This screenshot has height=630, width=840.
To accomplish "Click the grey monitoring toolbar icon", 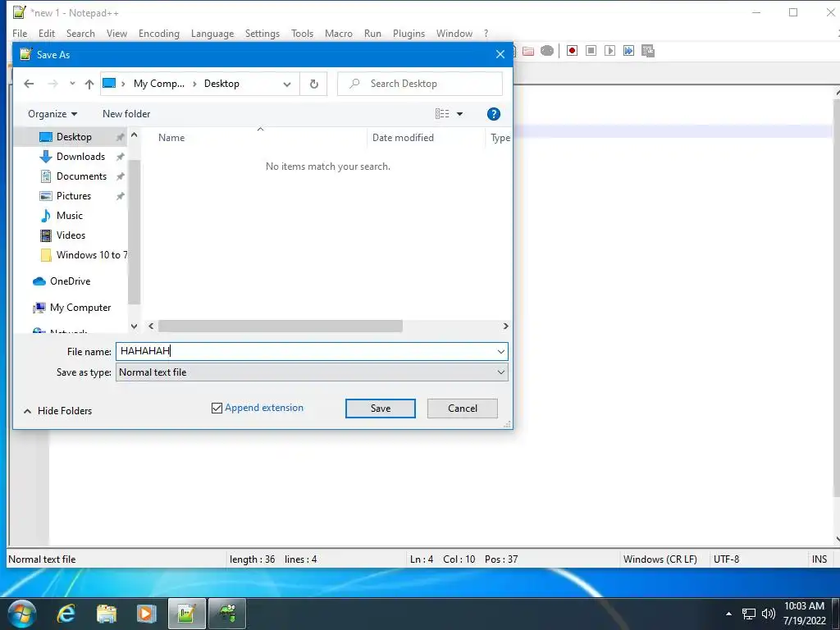I will click(x=547, y=51).
